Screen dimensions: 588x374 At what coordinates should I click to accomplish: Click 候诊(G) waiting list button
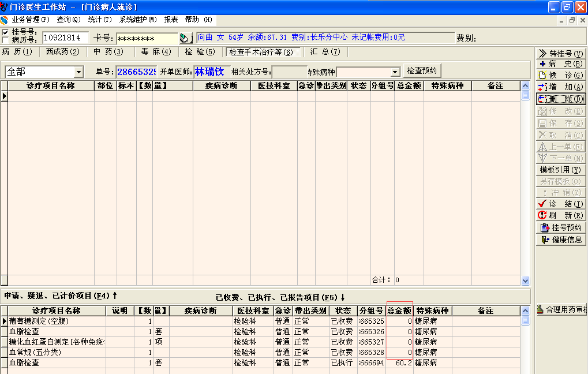561,76
